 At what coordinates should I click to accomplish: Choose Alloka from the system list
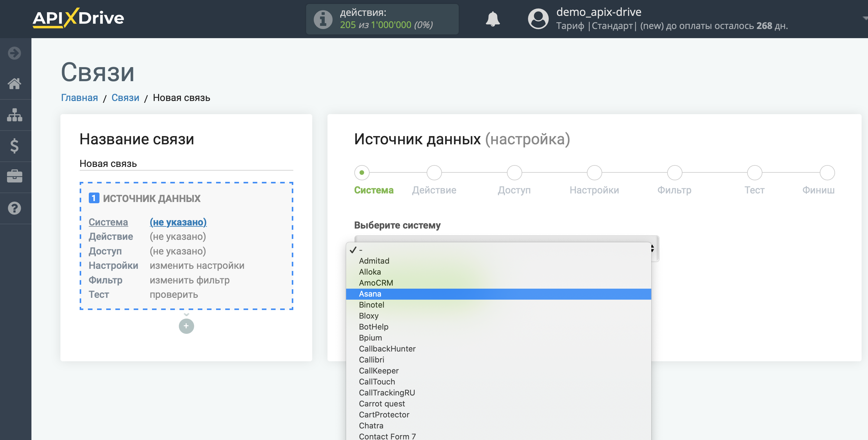[498, 272]
